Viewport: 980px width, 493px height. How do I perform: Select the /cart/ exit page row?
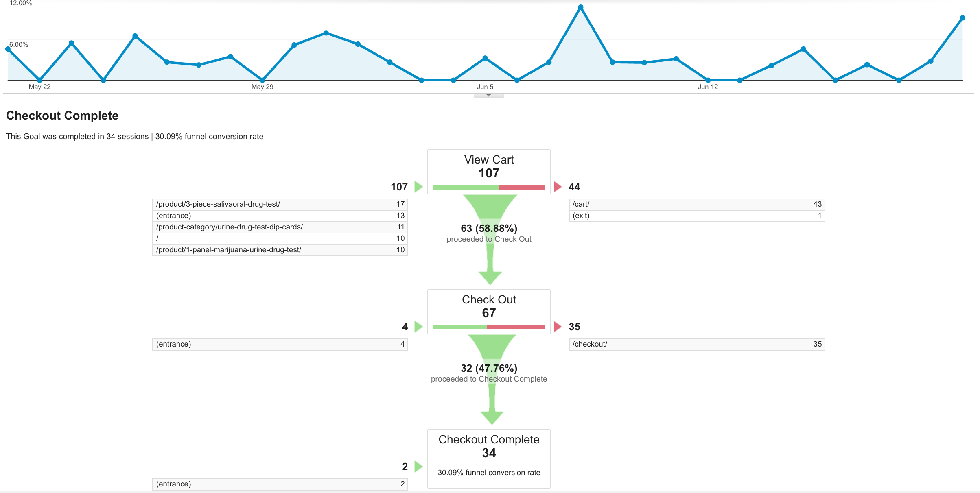(696, 204)
